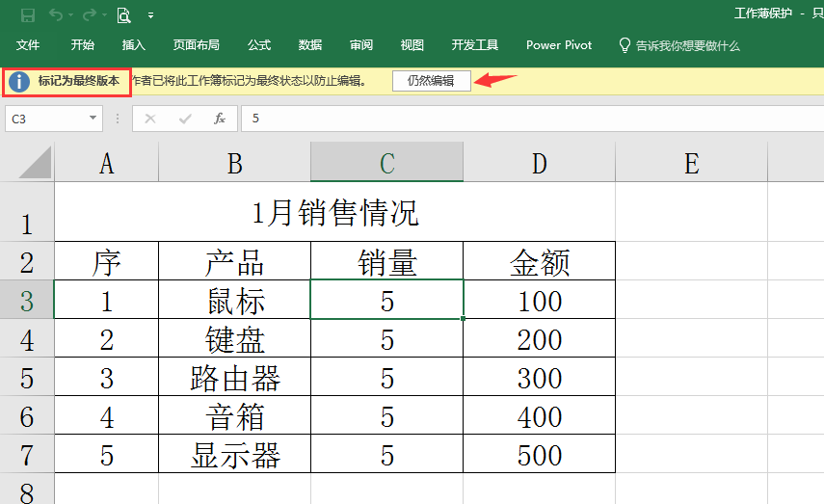Open the Name Box dropdown arrow
Image resolution: width=824 pixels, height=504 pixels.
93,118
